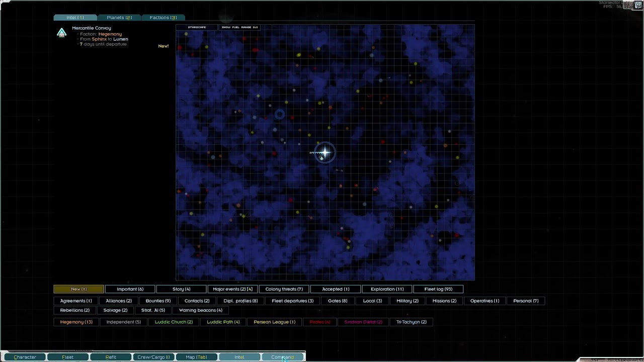Image resolution: width=644 pixels, height=362 pixels.
Task: Filter by Dipl. profiles (8)
Action: (240, 301)
